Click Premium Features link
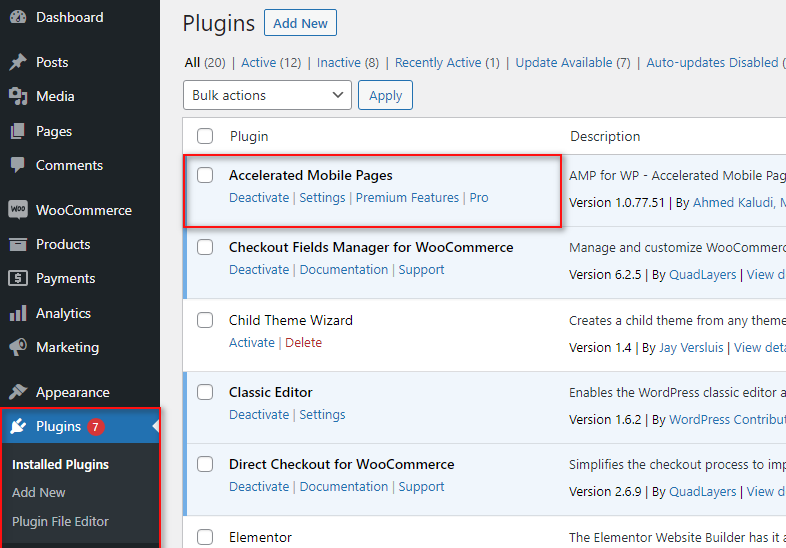 click(x=407, y=198)
